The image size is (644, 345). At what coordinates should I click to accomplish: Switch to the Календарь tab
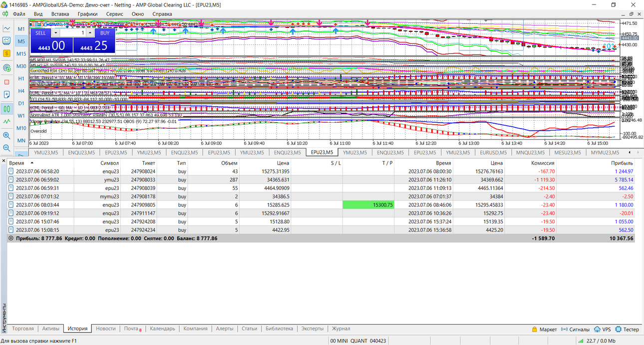click(162, 329)
